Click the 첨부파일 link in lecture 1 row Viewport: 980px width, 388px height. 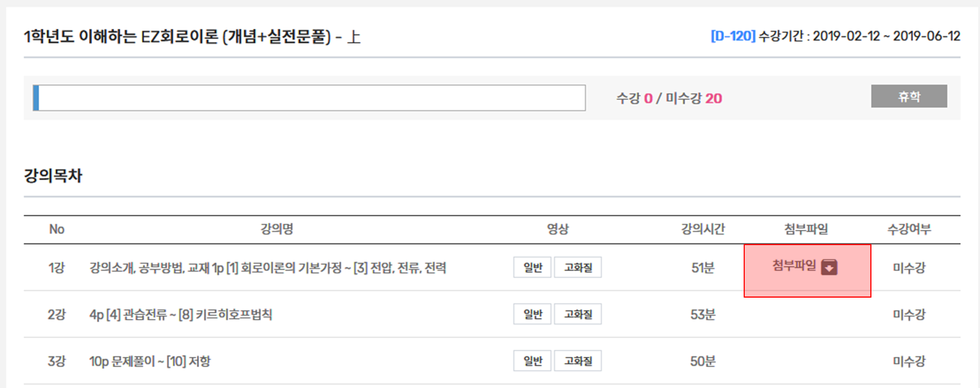coord(794,265)
